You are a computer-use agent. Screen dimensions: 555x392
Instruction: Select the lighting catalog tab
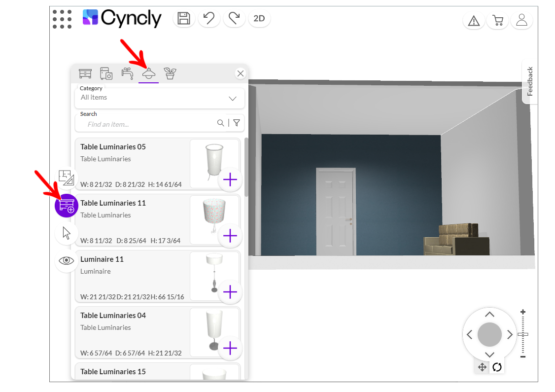click(149, 73)
